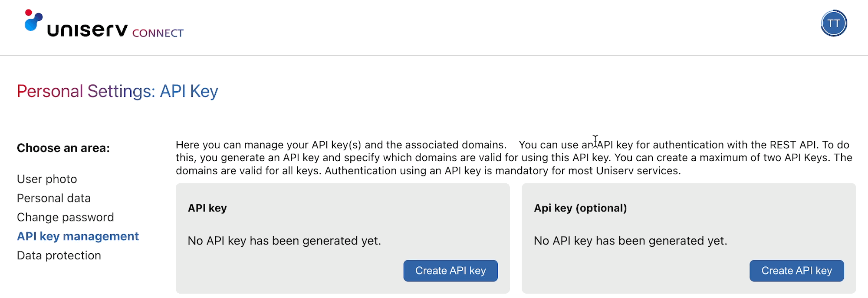The height and width of the screenshot is (298, 868).
Task: Click the 'Choose an area:' sidebar heading
Action: point(63,148)
